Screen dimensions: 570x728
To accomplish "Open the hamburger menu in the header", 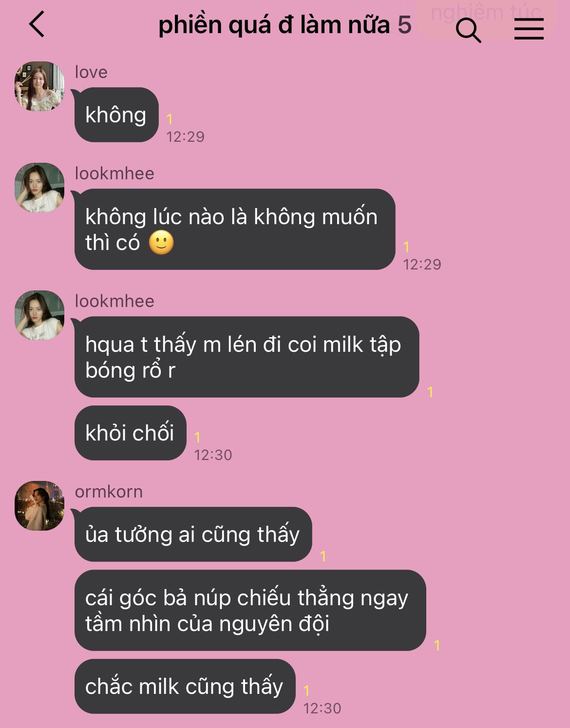I will 529,29.
